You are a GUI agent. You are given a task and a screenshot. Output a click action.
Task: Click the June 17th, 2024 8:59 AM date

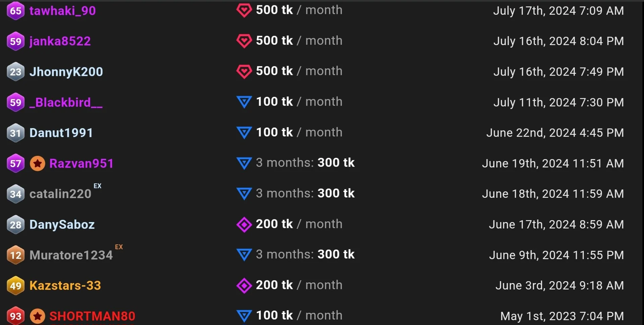point(556,224)
